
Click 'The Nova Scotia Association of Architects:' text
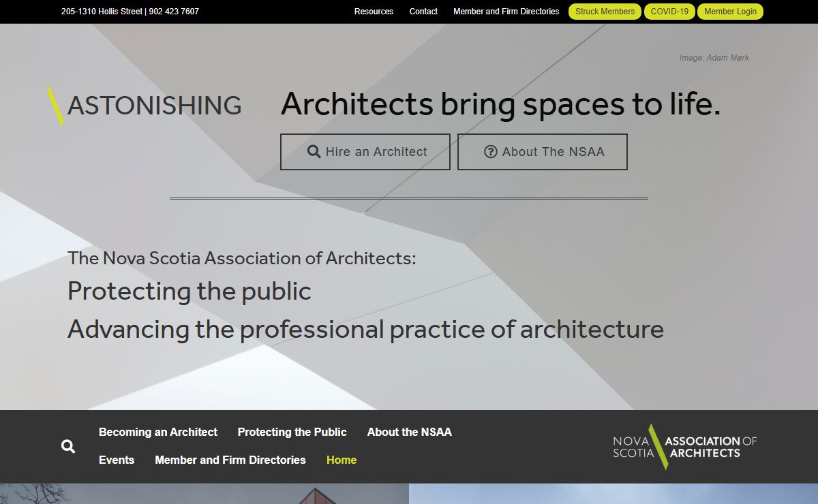(x=241, y=258)
